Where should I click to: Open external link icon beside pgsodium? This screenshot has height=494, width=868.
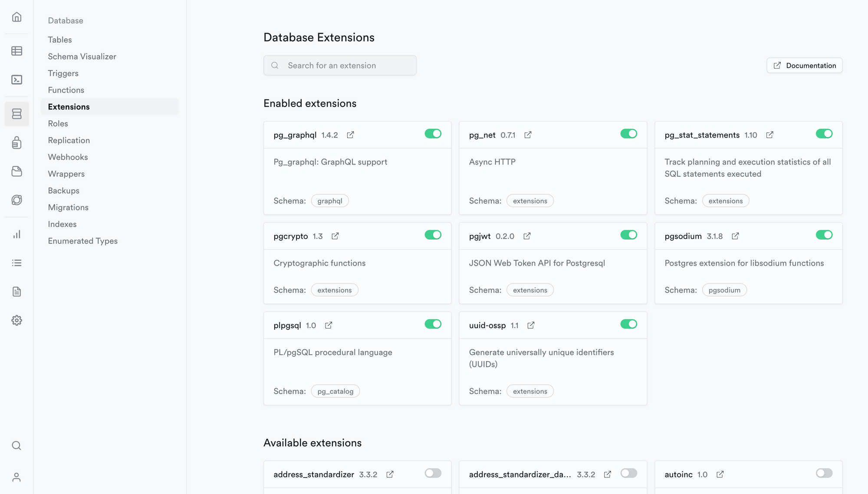735,236
